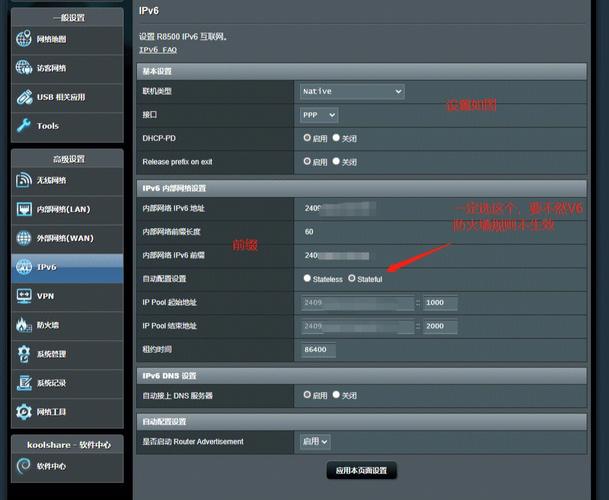The width and height of the screenshot is (609, 500).
Task: Open the VPN sidebar icon
Action: click(24, 296)
